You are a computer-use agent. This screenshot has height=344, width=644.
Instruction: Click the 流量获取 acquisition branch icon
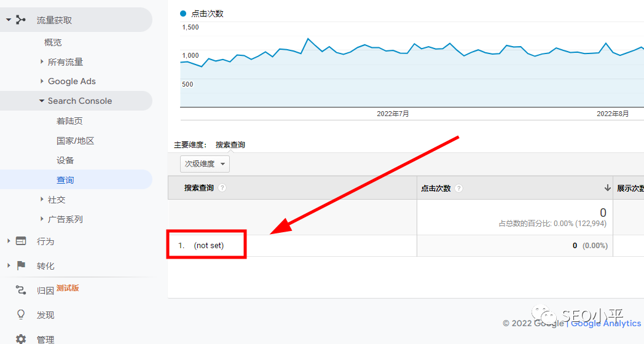[20, 20]
